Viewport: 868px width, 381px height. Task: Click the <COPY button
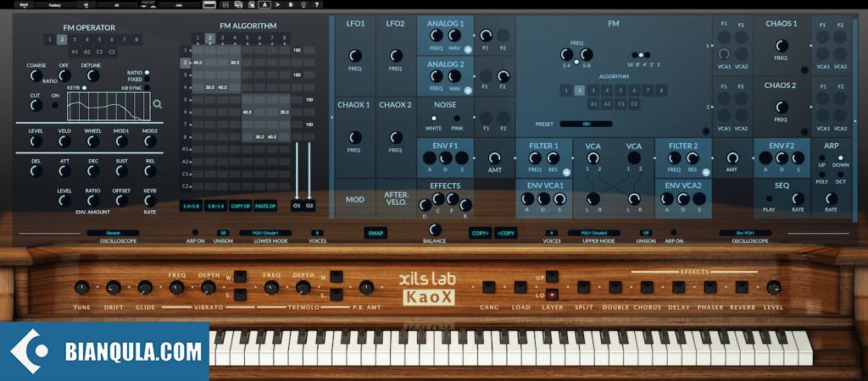point(505,233)
